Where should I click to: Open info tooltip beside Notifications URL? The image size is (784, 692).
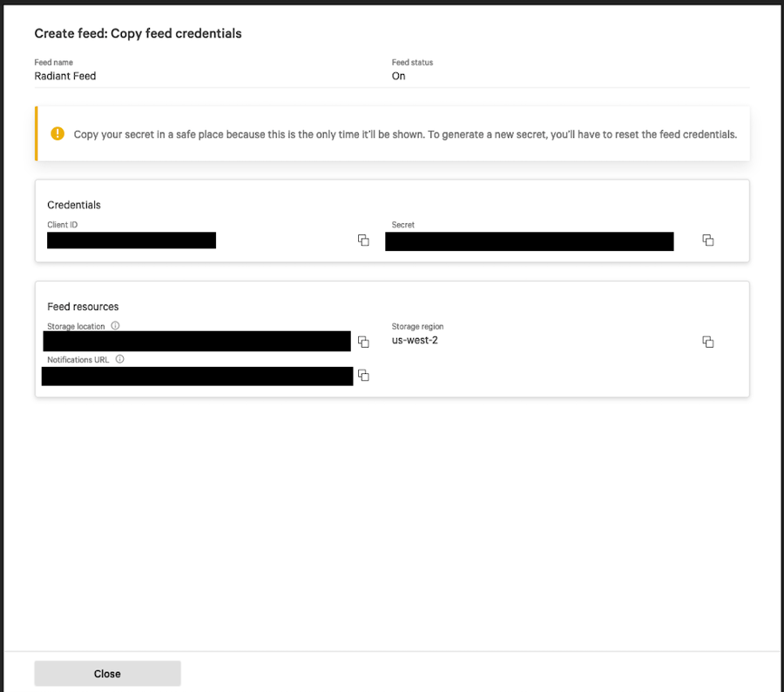click(119, 359)
